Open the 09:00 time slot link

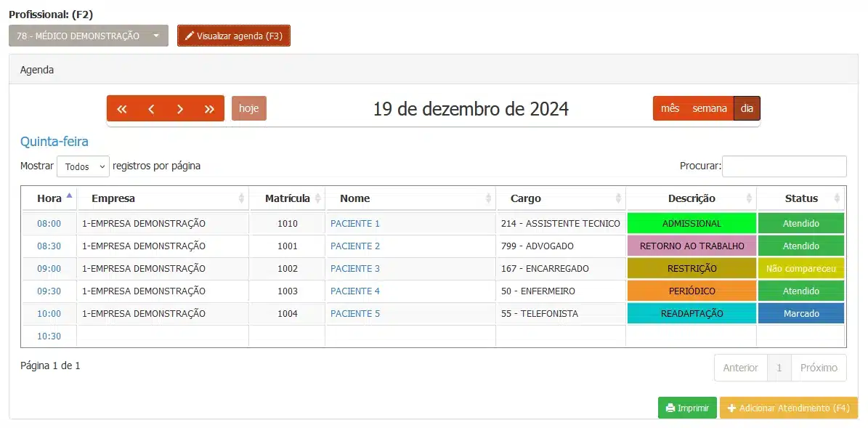point(49,269)
